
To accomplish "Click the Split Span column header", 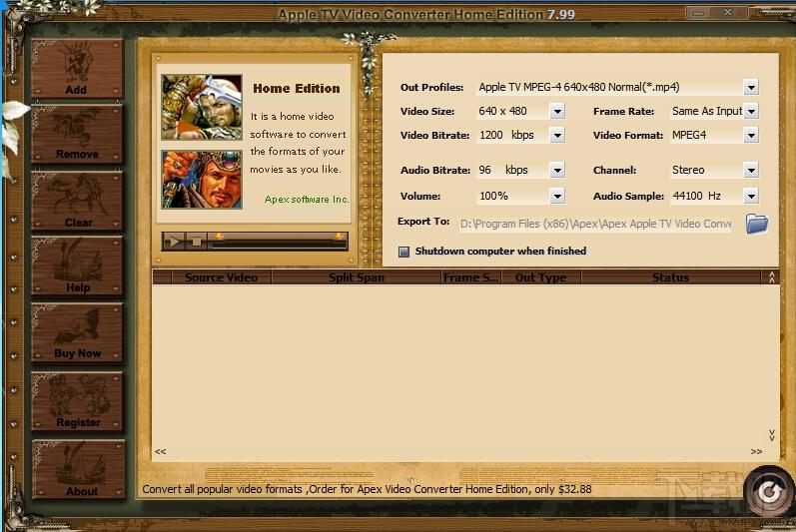I will [x=357, y=277].
